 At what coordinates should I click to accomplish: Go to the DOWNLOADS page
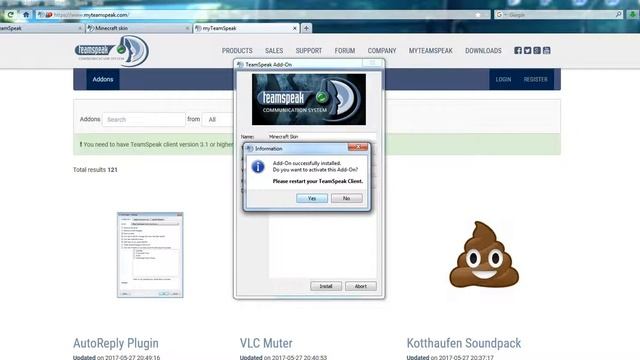click(x=483, y=51)
